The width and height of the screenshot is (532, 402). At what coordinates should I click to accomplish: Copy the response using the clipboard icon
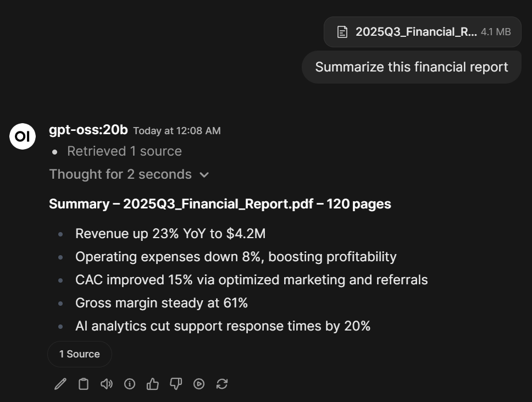pyautogui.click(x=84, y=384)
